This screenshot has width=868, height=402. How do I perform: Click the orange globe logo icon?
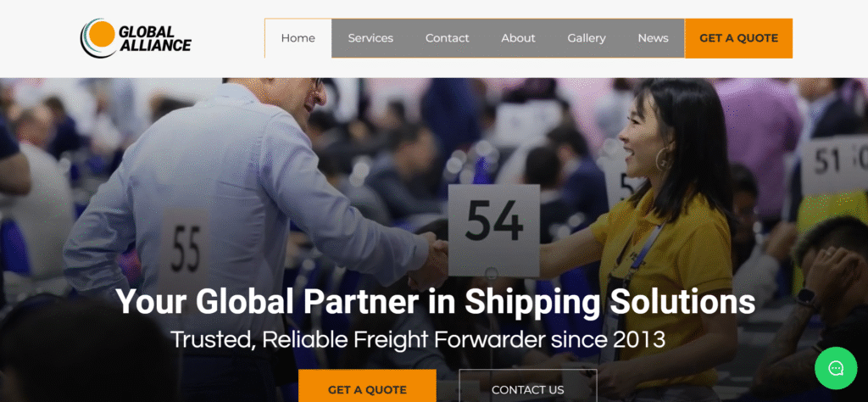pyautogui.click(x=98, y=38)
